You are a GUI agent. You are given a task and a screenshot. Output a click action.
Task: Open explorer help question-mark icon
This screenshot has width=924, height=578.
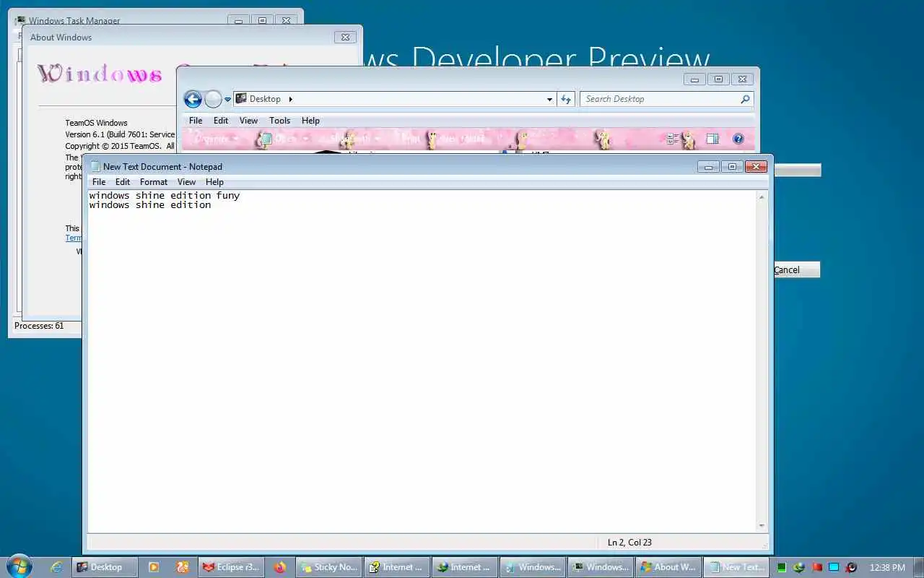[738, 139]
